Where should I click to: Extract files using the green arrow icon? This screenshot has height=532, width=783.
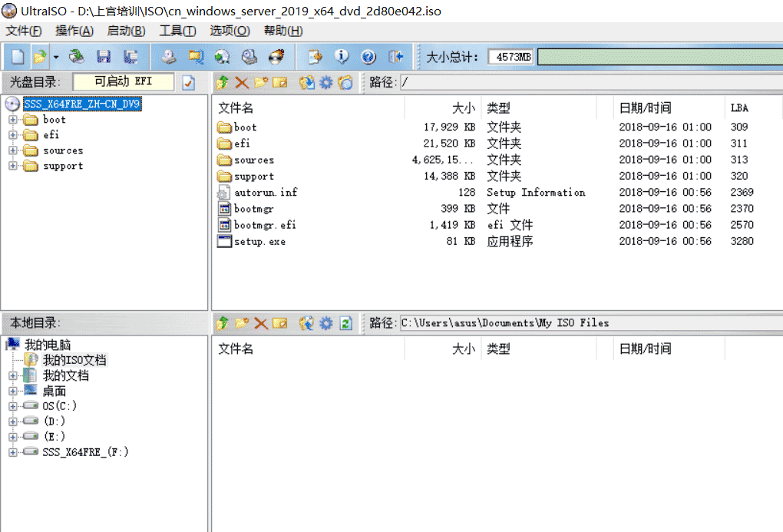[221, 82]
